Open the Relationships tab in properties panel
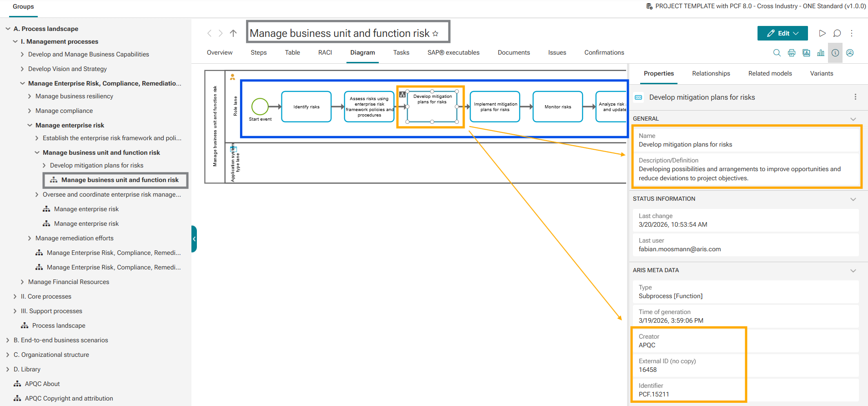 click(711, 74)
